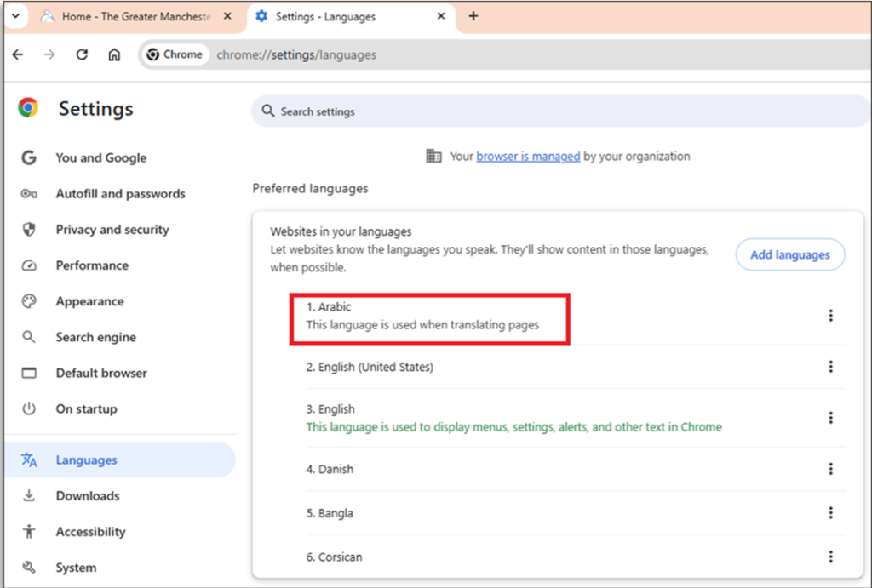Click the Downloads icon in sidebar
Image resolution: width=872 pixels, height=588 pixels.
coord(29,496)
